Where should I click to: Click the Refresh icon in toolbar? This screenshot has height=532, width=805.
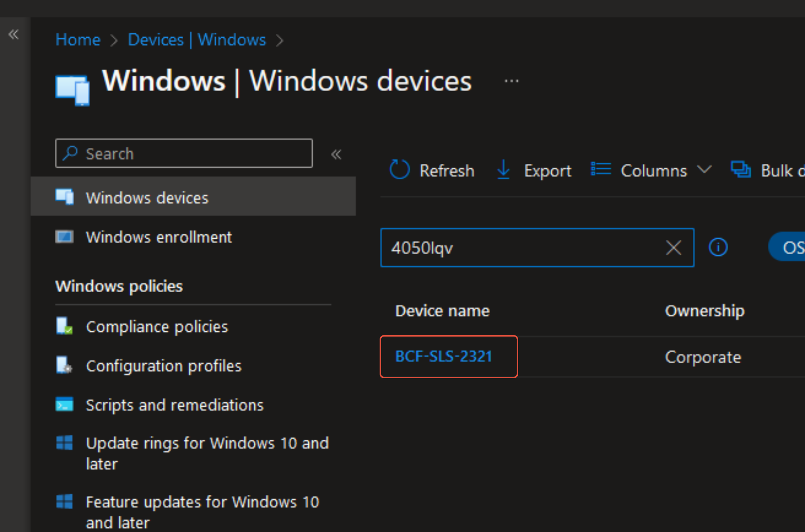(x=399, y=170)
